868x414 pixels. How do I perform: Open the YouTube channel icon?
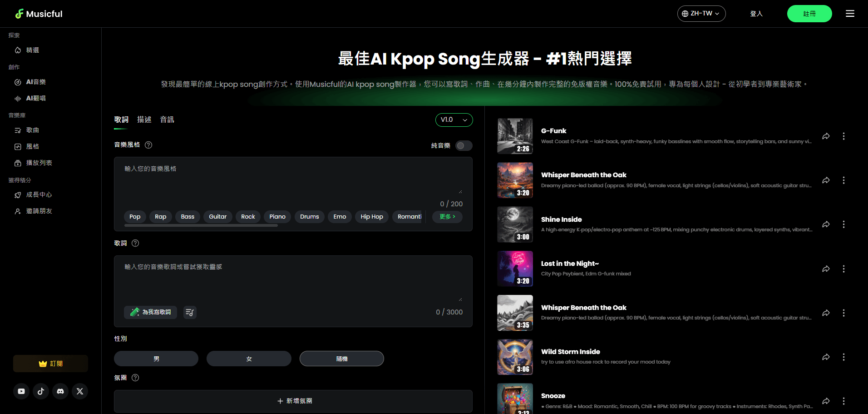[21, 391]
